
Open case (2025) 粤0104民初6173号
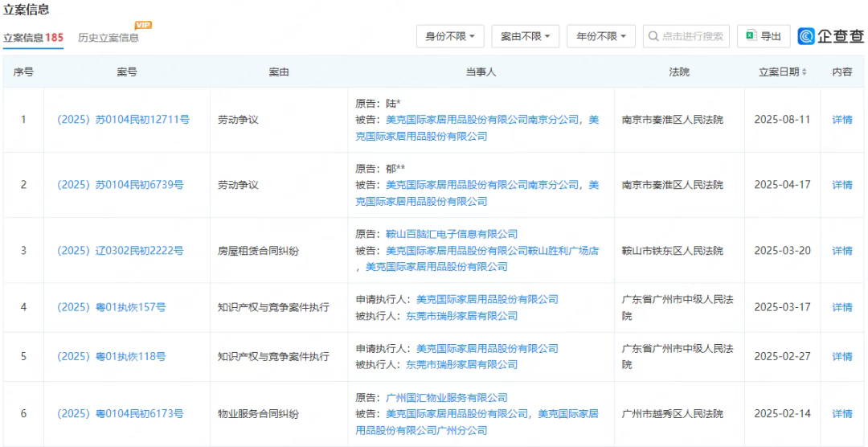[120, 414]
